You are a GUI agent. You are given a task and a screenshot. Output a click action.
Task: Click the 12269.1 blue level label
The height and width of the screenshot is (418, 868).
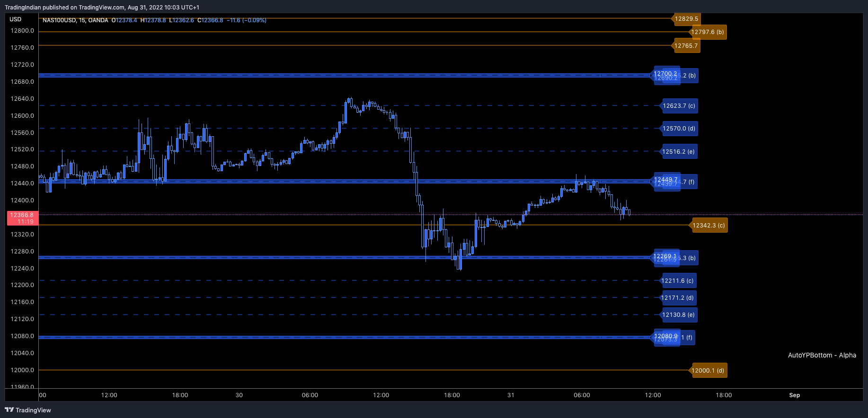(x=665, y=256)
